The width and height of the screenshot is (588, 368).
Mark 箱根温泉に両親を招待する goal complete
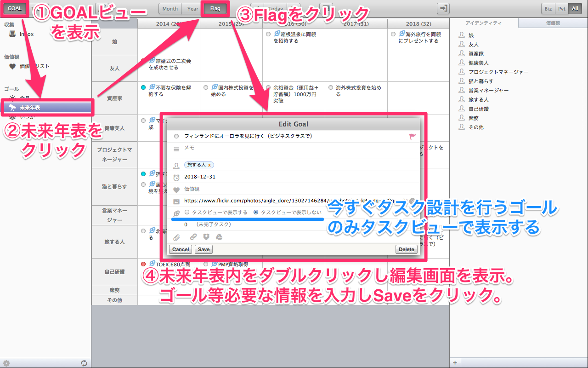click(268, 34)
